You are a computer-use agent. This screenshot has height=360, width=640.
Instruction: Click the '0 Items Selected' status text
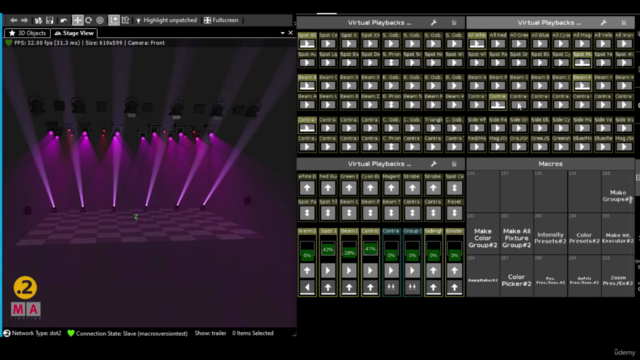coord(253,333)
